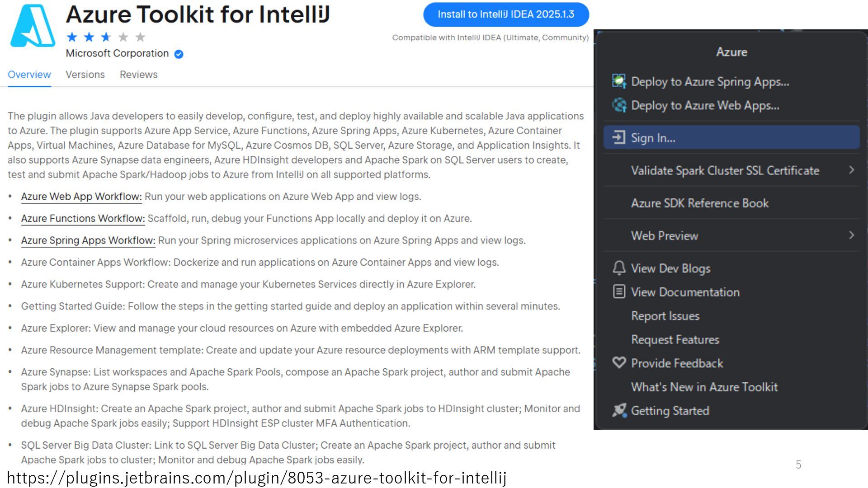Viewport: 868px width, 488px height.
Task: Click the first rating star
Action: 72,37
